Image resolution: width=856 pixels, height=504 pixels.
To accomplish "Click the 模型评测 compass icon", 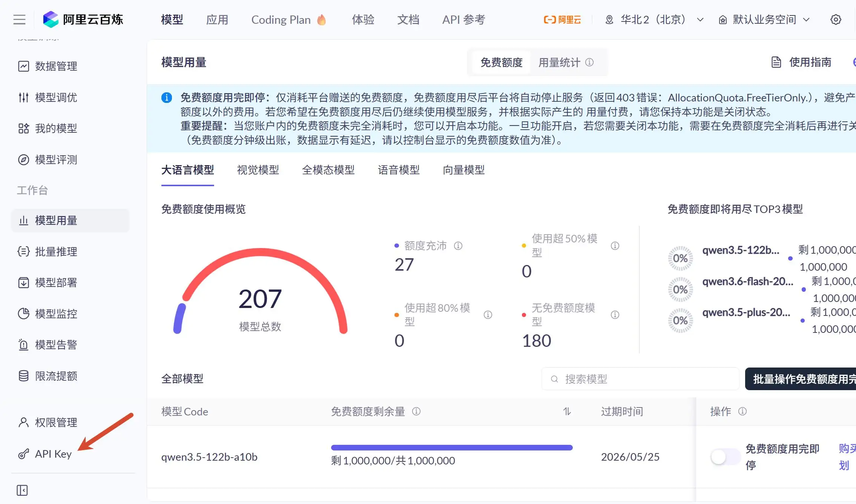I will [23, 160].
